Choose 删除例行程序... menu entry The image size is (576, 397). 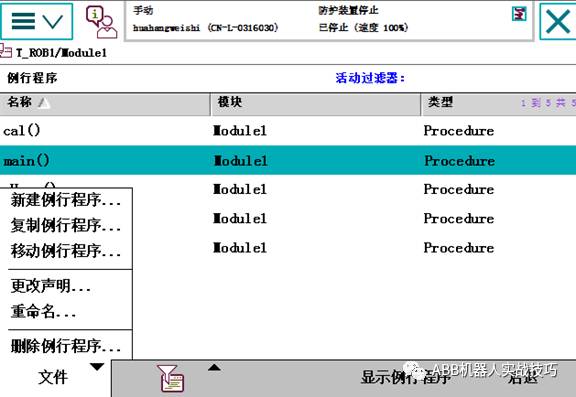[66, 346]
